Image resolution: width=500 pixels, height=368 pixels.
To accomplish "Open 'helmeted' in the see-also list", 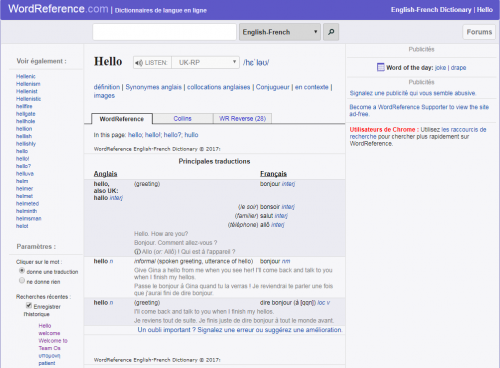I will [x=27, y=203].
